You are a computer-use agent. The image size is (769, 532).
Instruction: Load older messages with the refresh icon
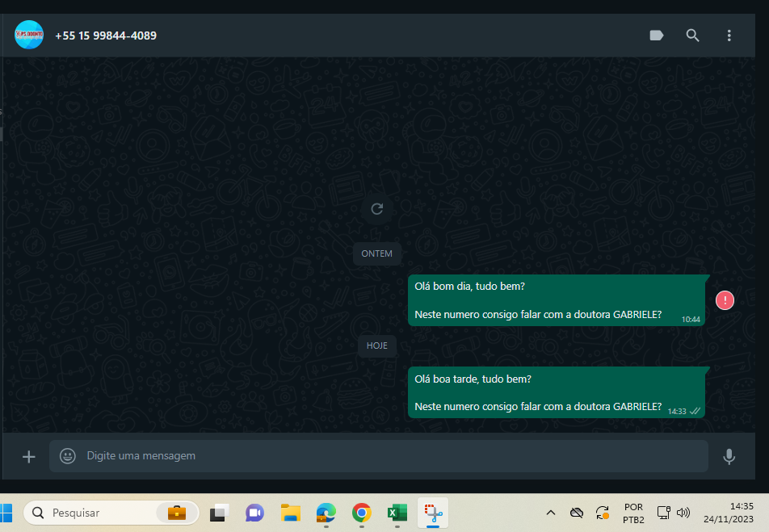pos(376,209)
